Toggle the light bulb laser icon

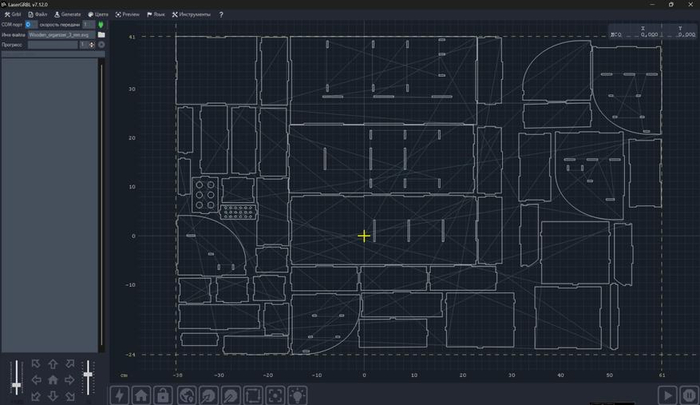(x=297, y=395)
